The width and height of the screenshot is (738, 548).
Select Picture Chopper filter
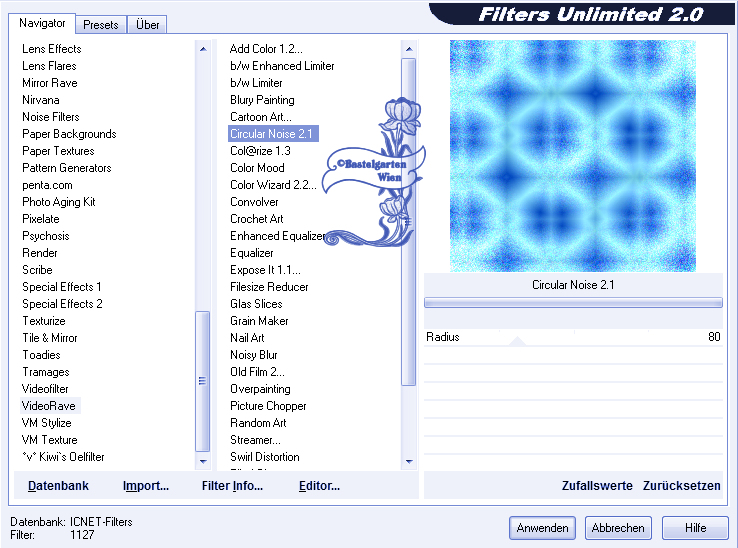point(268,406)
